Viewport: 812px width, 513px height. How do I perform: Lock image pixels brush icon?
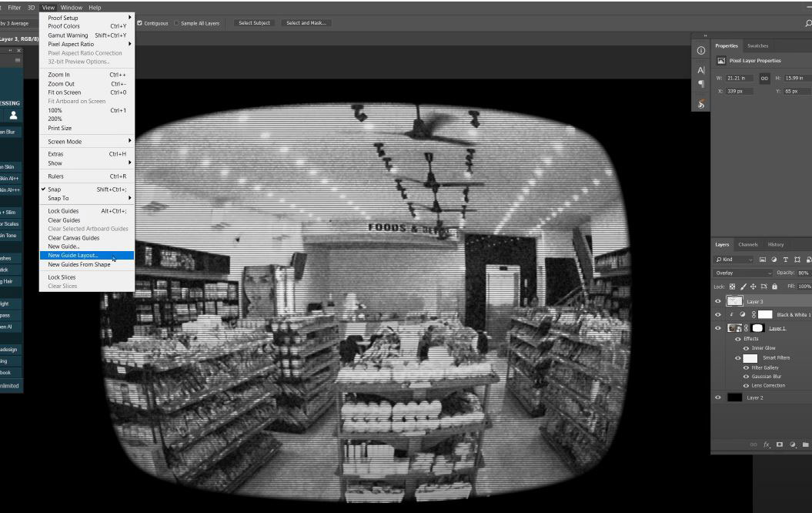pyautogui.click(x=743, y=287)
